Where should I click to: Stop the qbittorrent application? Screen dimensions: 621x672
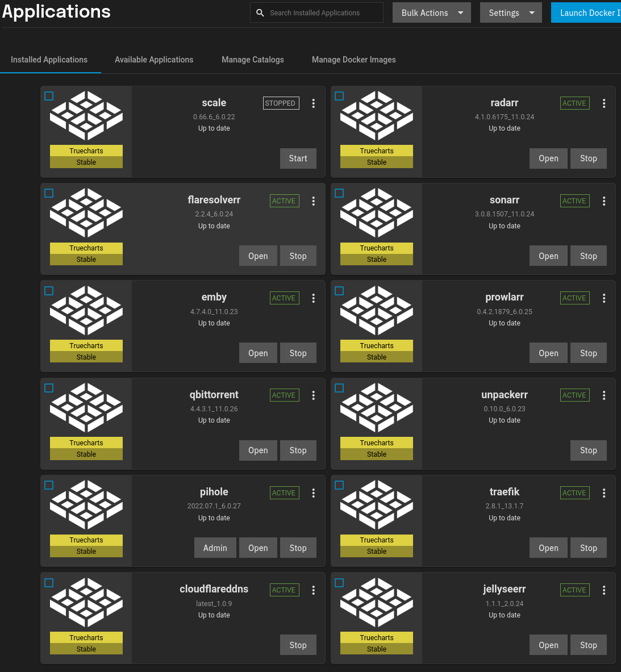[298, 450]
